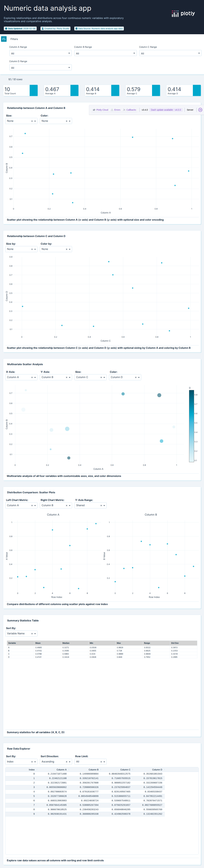The height and width of the screenshot is (868, 204).
Task: Clear the Row Limit All selection
Action: tap(101, 762)
